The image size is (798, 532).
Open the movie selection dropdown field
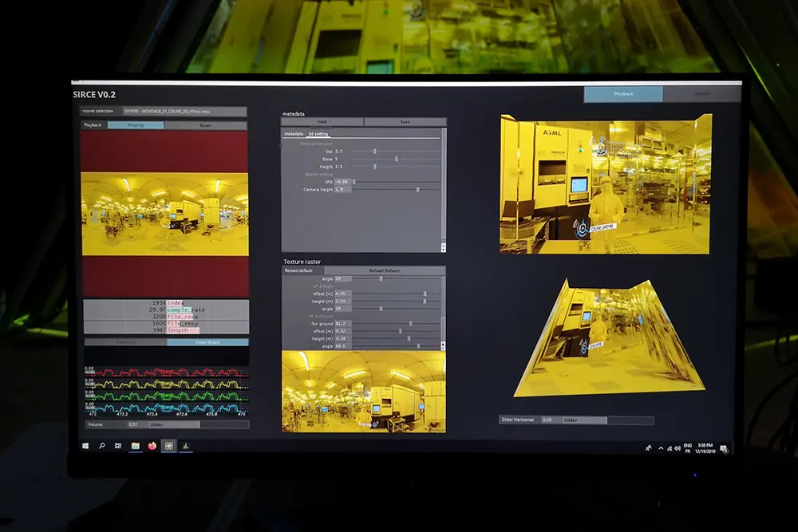[184, 111]
